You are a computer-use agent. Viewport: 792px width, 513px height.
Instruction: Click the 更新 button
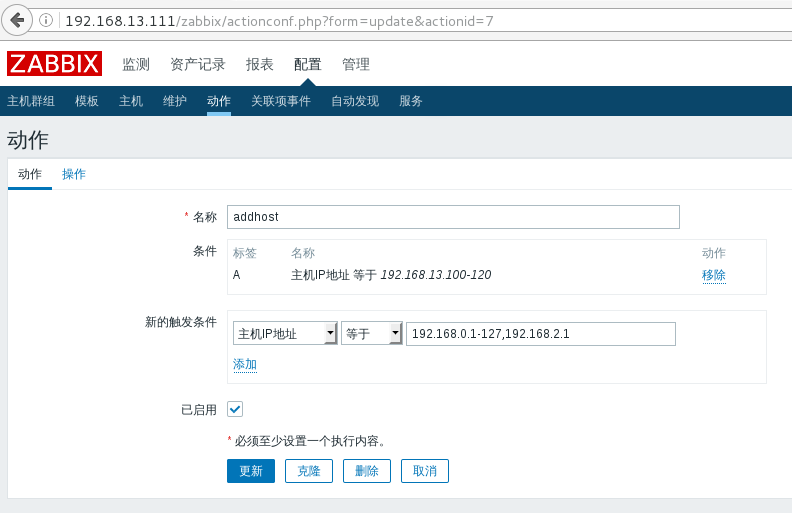[251, 471]
